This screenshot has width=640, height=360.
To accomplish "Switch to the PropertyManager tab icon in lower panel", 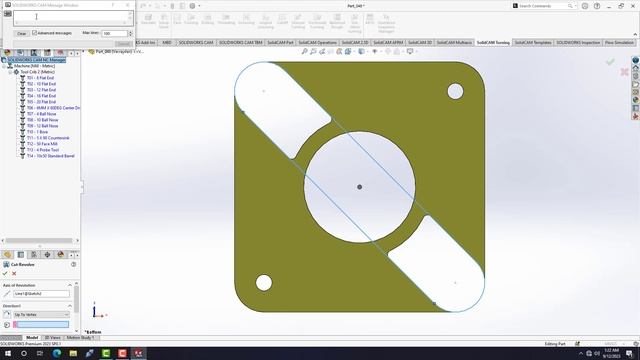I will 20,255.
